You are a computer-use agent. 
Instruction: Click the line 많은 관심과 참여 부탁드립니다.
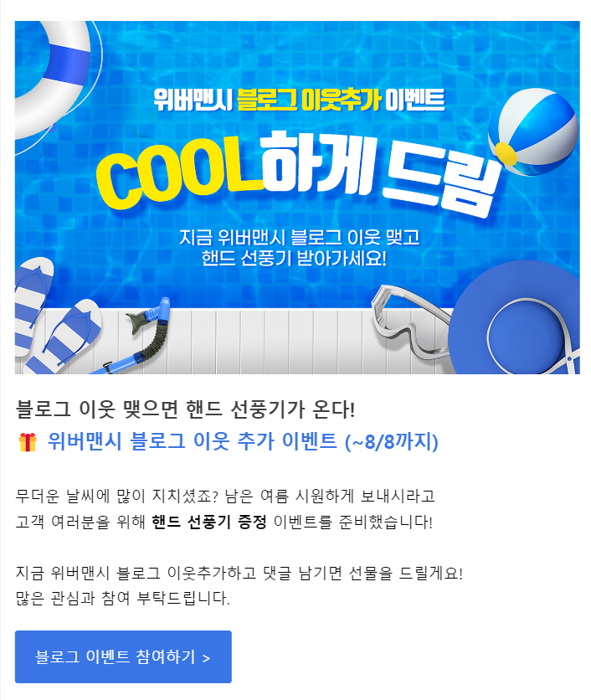(123, 598)
